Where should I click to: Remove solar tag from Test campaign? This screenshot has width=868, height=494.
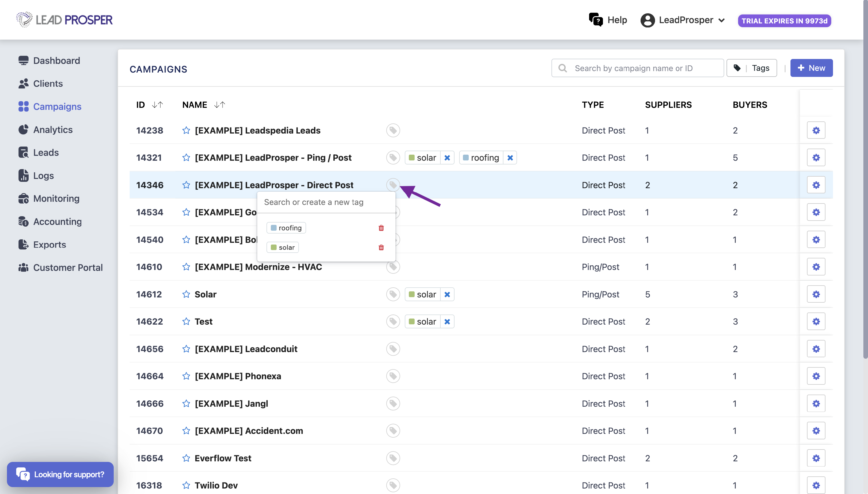(447, 322)
